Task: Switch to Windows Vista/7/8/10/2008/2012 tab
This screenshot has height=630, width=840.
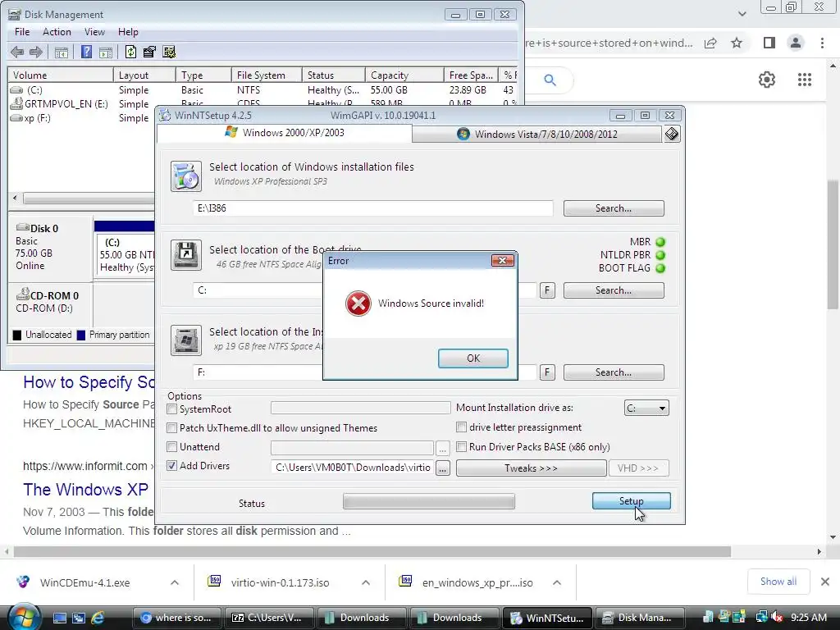Action: (536, 134)
